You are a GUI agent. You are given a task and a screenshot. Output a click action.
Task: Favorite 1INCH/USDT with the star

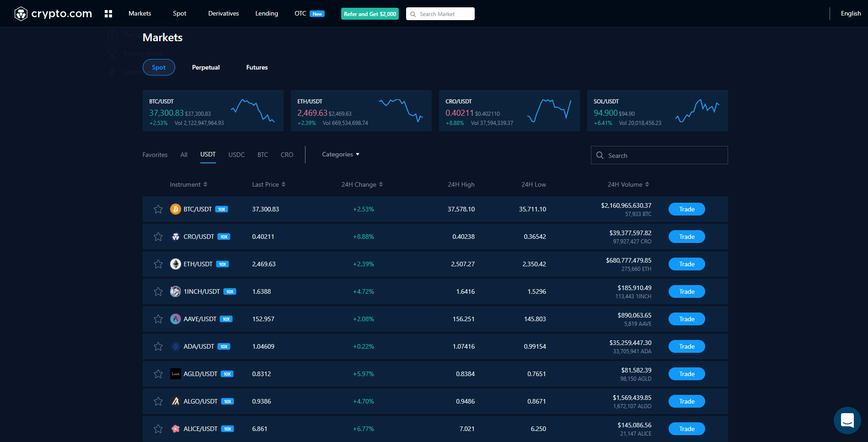coord(158,291)
